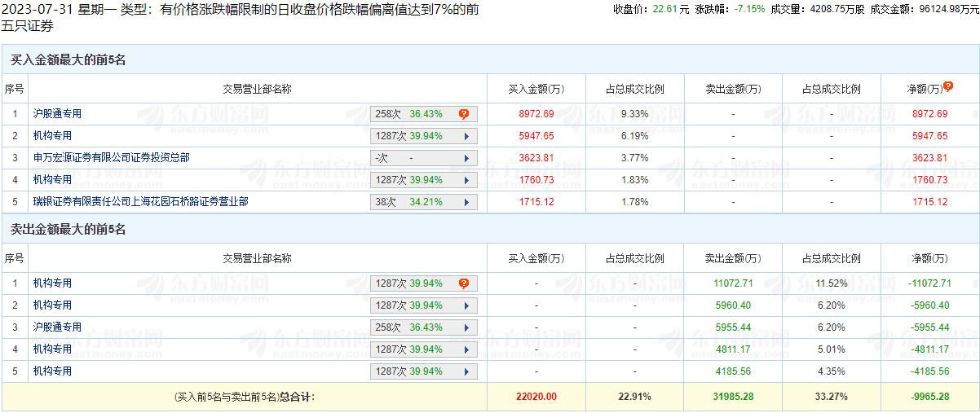This screenshot has height=413, width=980.
Task: Click arrow icon in sell-side 沪股通专用 row
Action: [x=466, y=327]
